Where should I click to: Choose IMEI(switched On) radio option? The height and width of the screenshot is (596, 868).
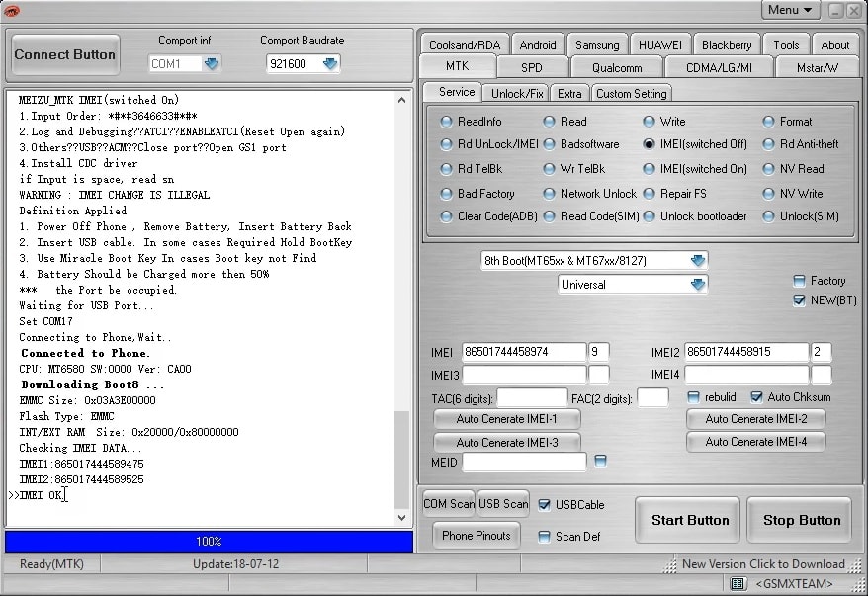tap(695, 169)
